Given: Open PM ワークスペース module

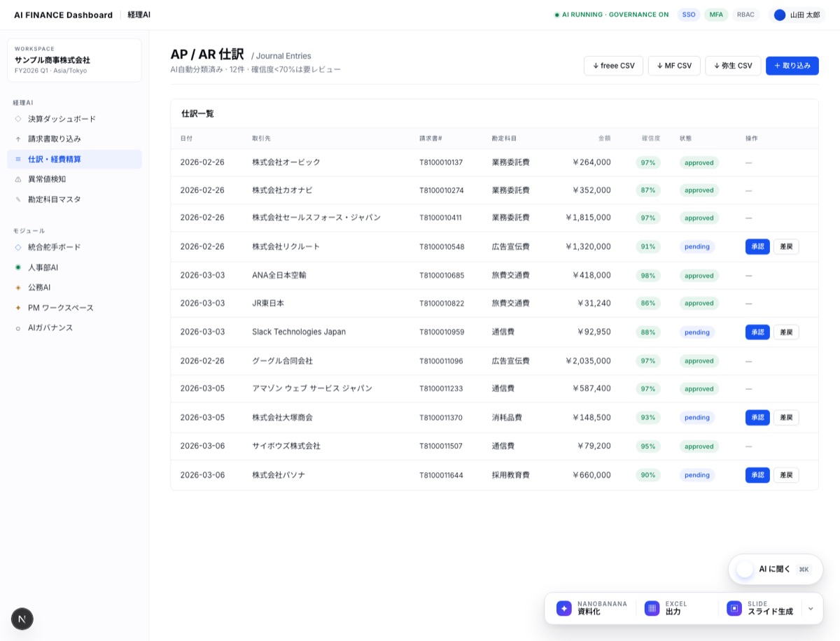Looking at the screenshot, I should (74, 308).
